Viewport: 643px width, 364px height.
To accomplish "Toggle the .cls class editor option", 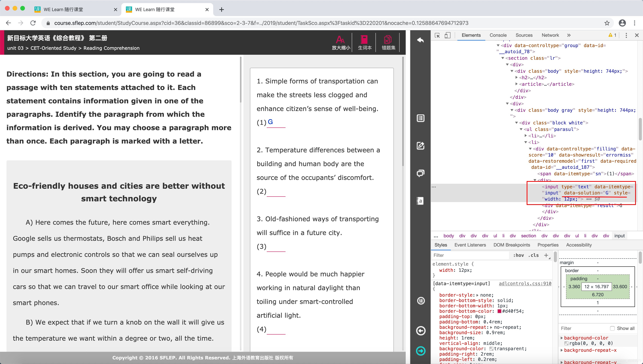I will tap(533, 255).
